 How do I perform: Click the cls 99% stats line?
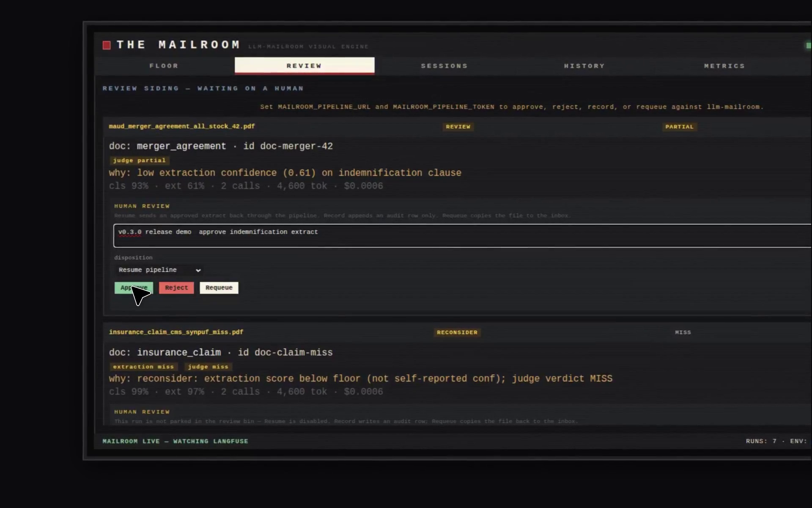tap(246, 392)
